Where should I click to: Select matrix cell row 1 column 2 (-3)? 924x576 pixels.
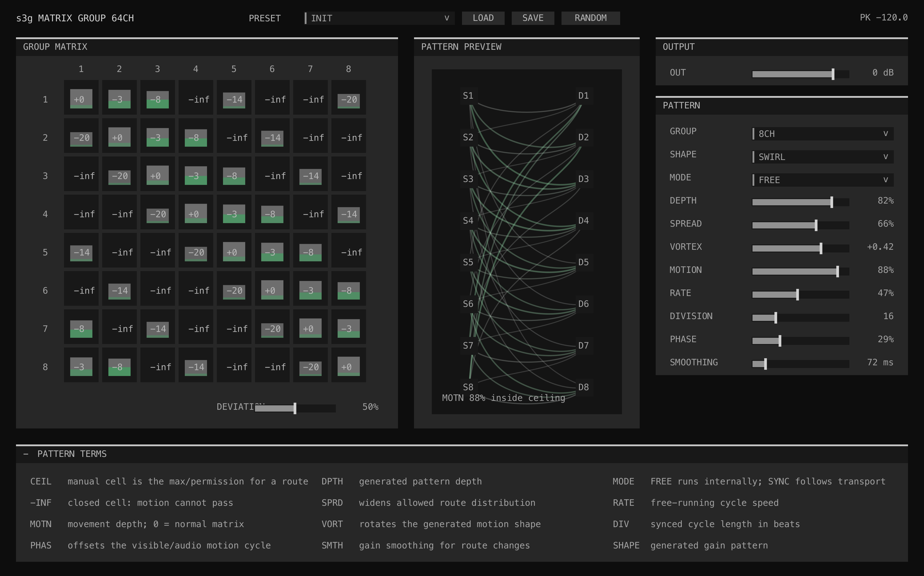click(x=119, y=97)
